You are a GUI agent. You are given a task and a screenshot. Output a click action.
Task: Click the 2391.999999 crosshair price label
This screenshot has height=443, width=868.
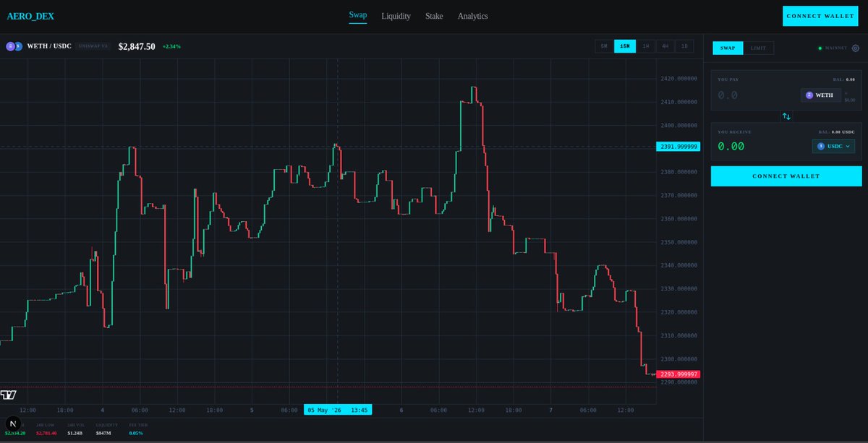pos(678,147)
